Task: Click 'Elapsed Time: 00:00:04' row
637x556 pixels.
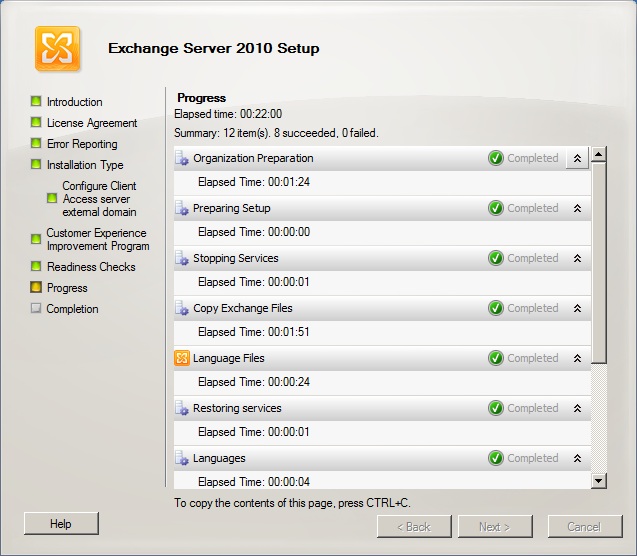Action: click(x=382, y=480)
